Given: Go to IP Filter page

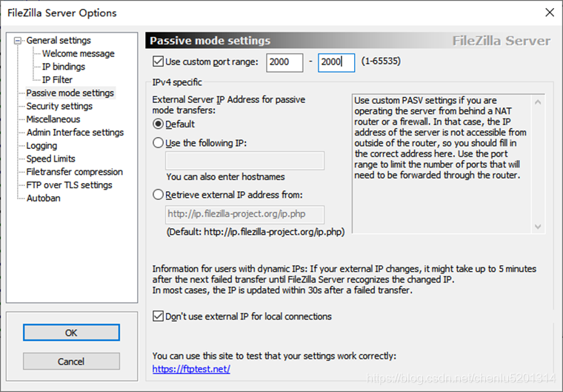Looking at the screenshot, I should point(57,80).
